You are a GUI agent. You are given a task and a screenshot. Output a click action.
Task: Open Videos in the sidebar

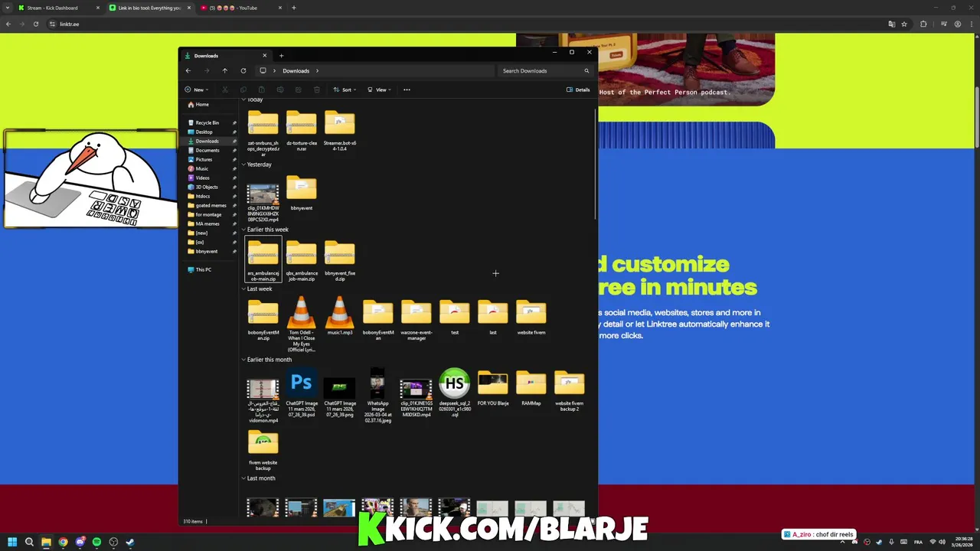click(x=202, y=178)
